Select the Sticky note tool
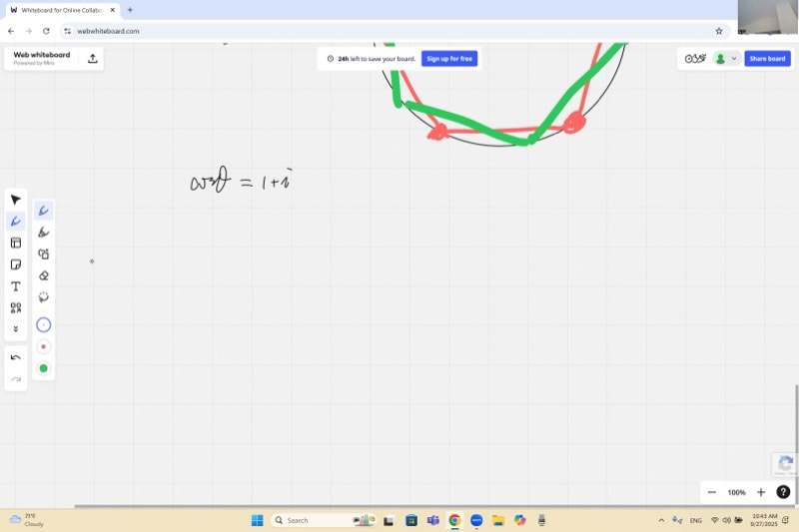Image resolution: width=799 pixels, height=532 pixels. pyautogui.click(x=15, y=265)
